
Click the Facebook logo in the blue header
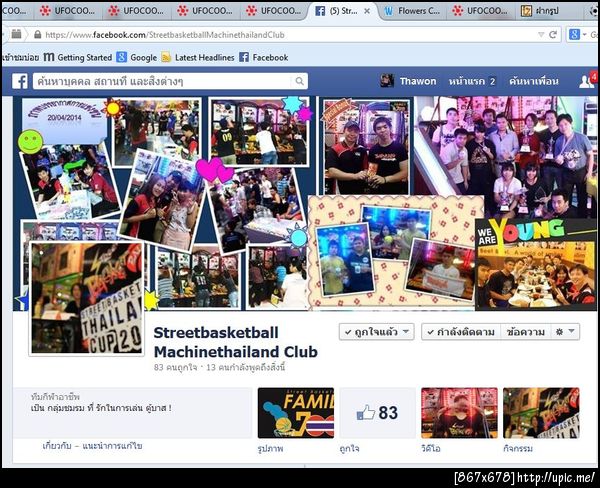(20, 81)
